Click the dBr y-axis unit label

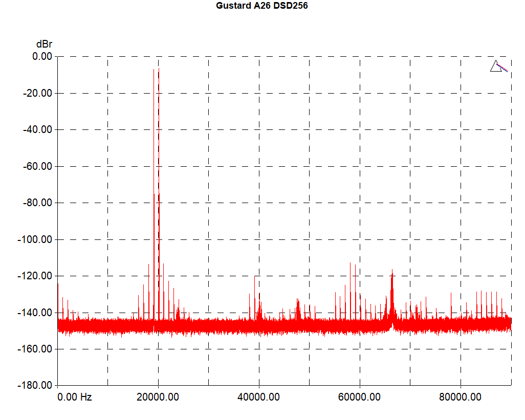(x=44, y=45)
